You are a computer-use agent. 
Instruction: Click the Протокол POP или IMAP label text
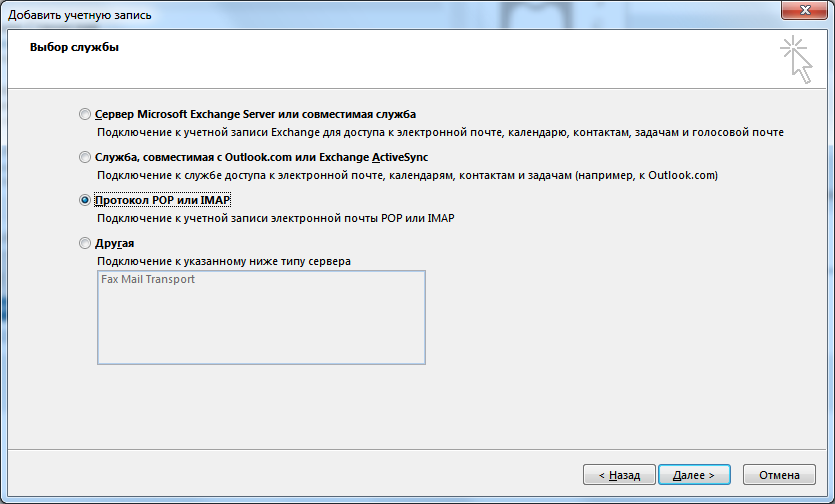point(162,200)
